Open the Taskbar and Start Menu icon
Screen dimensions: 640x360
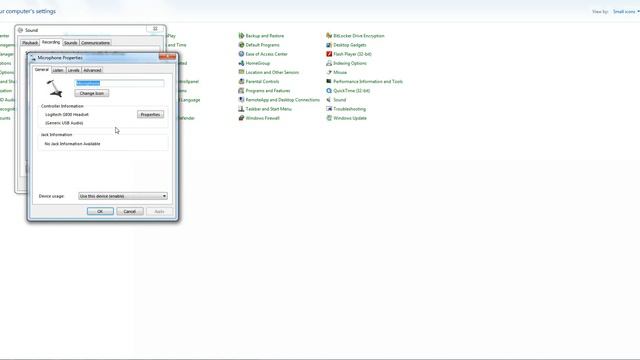tap(241, 109)
